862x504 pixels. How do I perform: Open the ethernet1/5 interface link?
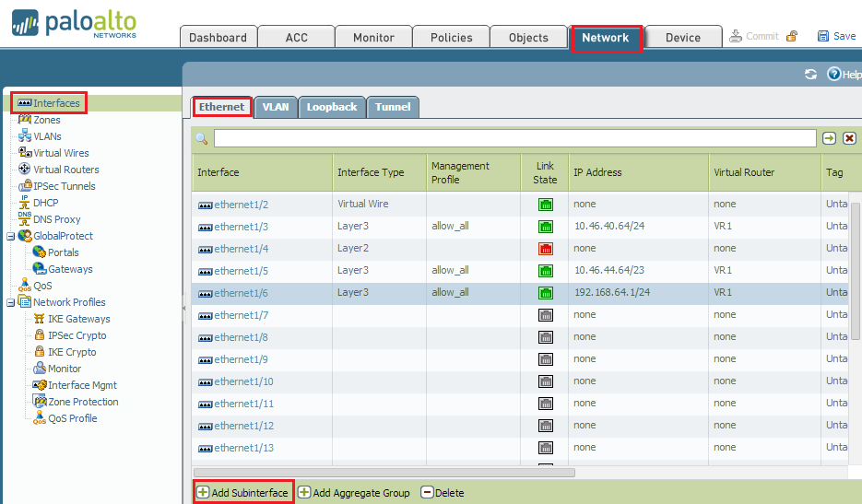coord(241,271)
